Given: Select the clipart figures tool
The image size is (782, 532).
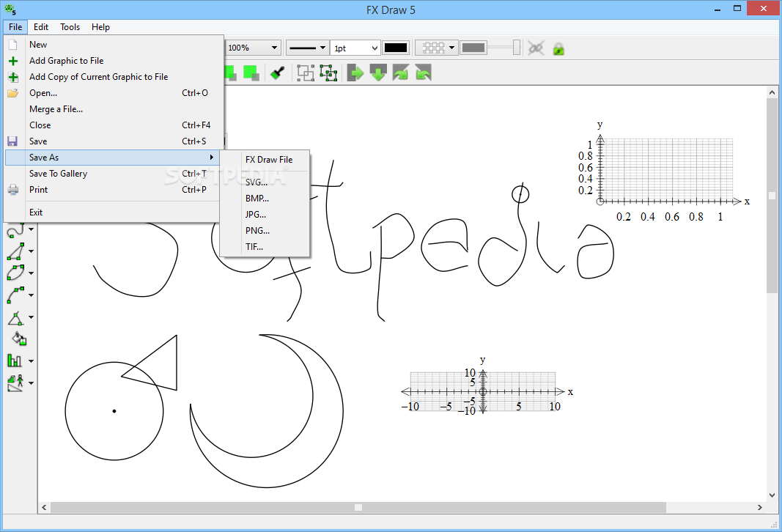Looking at the screenshot, I should click(15, 383).
